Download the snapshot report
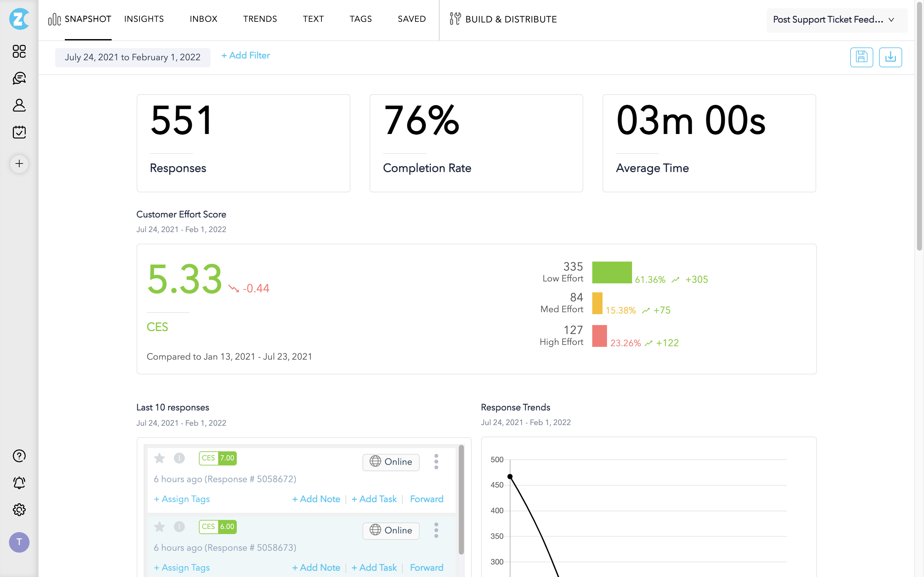Viewport: 924px width, 577px height. pos(890,57)
